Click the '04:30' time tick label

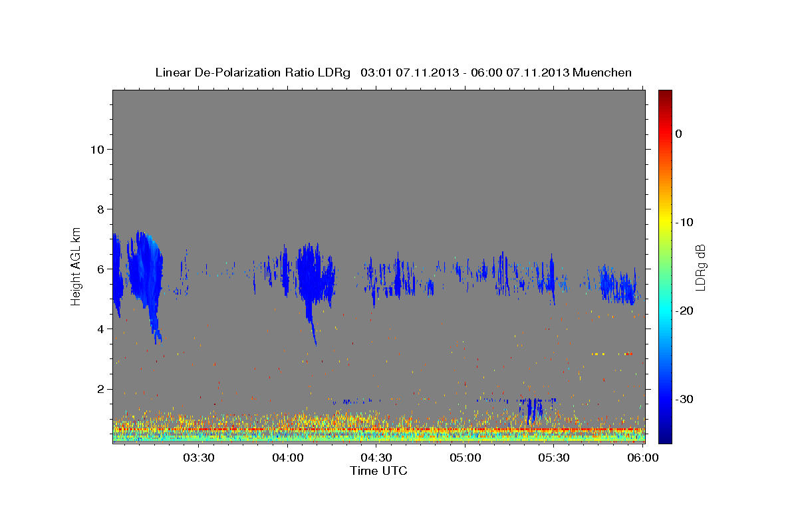(376, 458)
